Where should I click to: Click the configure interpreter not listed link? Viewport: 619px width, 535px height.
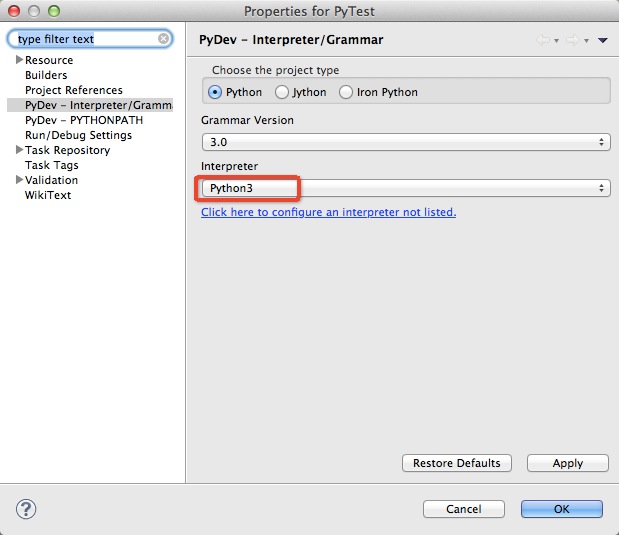point(328,212)
